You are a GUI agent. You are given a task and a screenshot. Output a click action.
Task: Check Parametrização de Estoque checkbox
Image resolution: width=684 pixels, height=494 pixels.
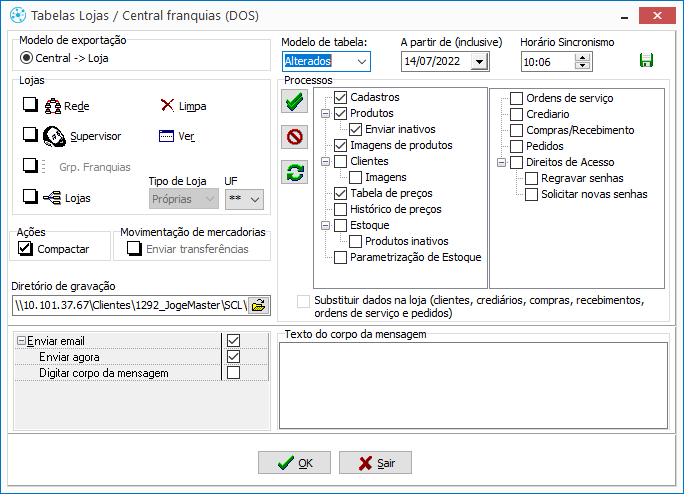point(341,257)
